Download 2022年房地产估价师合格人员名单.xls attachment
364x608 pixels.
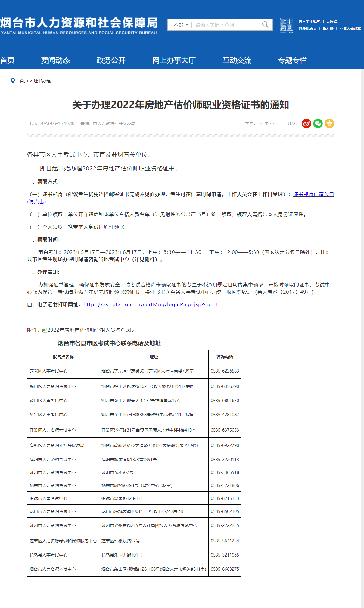[90, 330]
